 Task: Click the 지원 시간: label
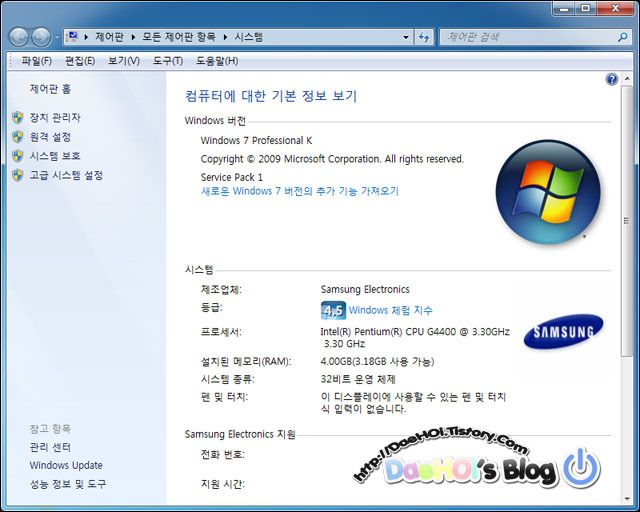point(222,484)
